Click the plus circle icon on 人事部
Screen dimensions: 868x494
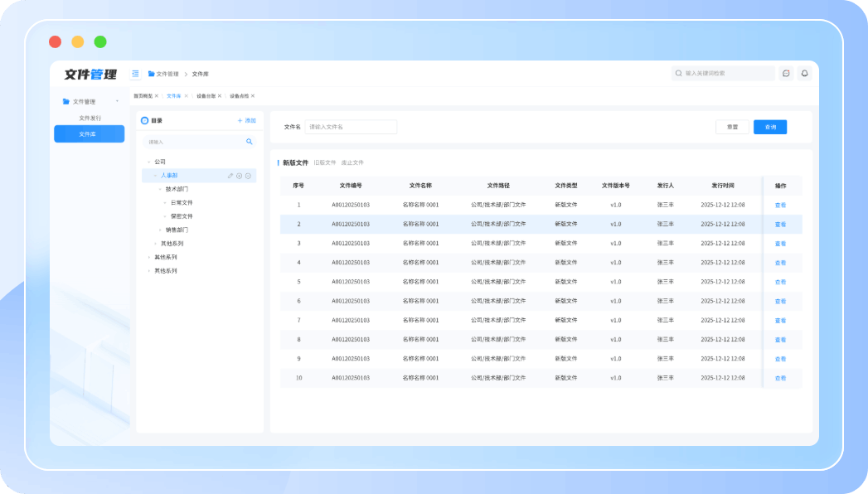pyautogui.click(x=240, y=176)
